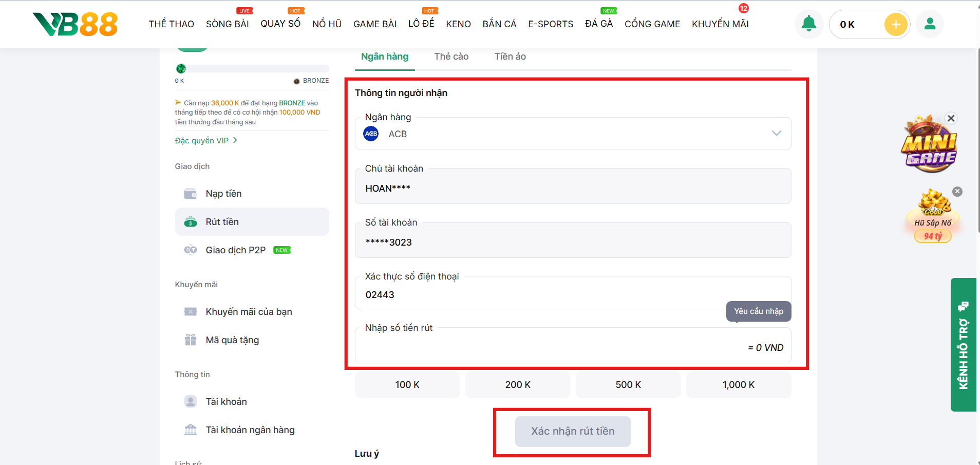This screenshot has width=980, height=465.
Task: Open the KHUYẾN MÃI menu
Action: 720,24
